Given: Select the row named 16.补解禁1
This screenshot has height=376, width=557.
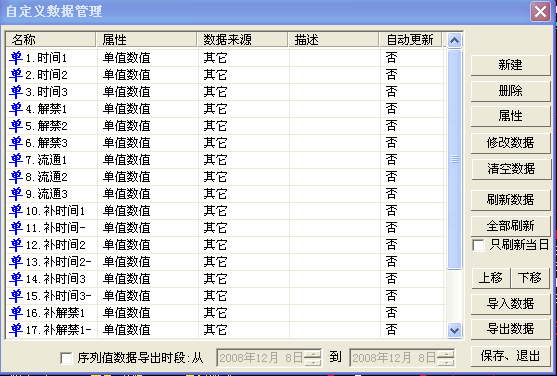Looking at the screenshot, I should click(x=226, y=313).
